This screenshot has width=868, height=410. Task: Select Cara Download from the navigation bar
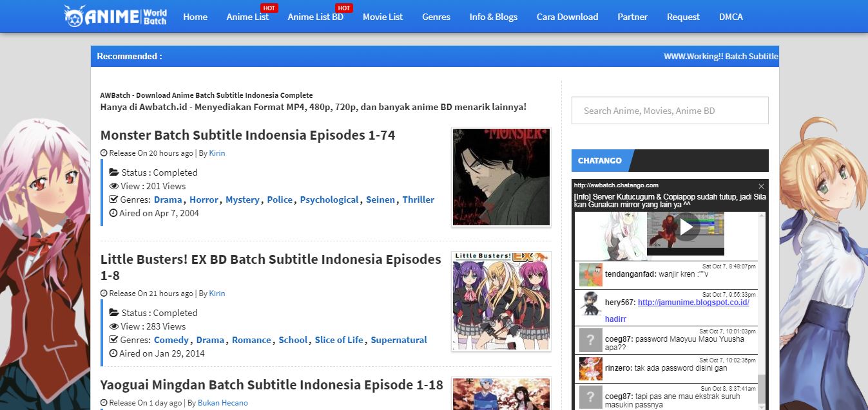[x=566, y=17]
